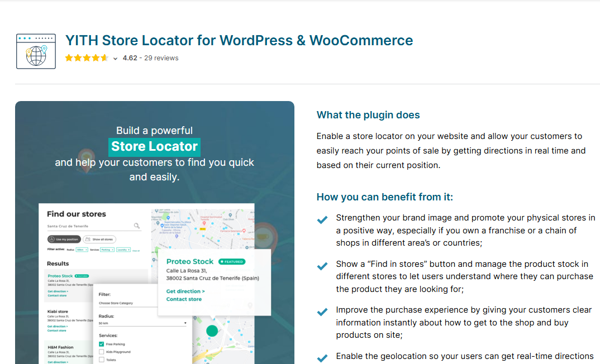The image size is (600, 364).
Task: Remove the Parking filter via its x icon
Action: [112, 250]
